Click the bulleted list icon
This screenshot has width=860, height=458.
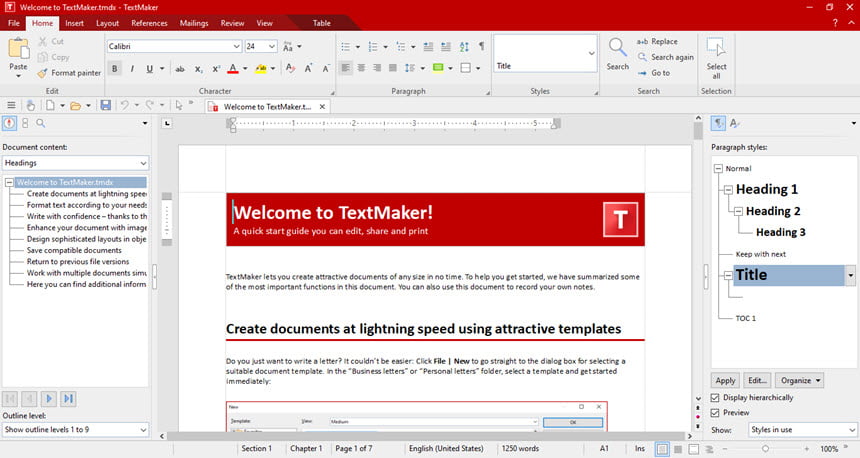click(x=346, y=47)
